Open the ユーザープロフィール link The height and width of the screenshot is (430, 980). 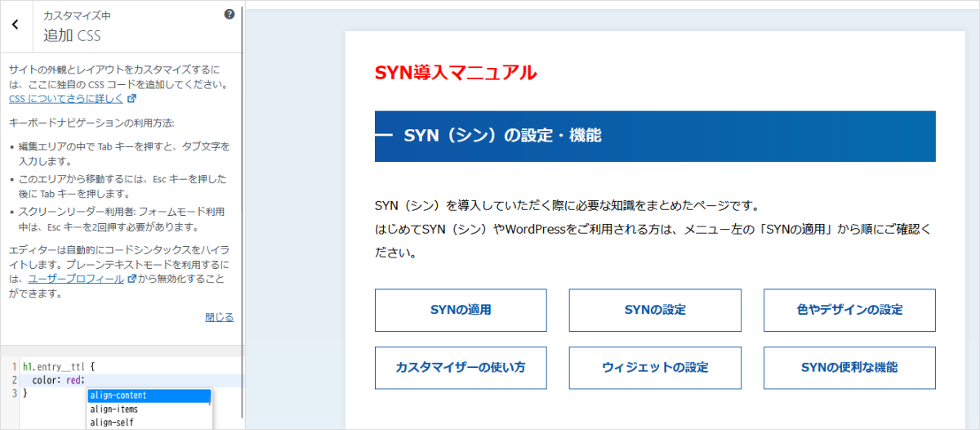click(76, 279)
